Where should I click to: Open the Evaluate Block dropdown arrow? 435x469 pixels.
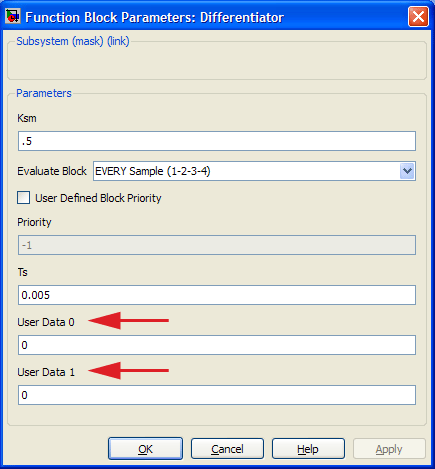click(407, 171)
